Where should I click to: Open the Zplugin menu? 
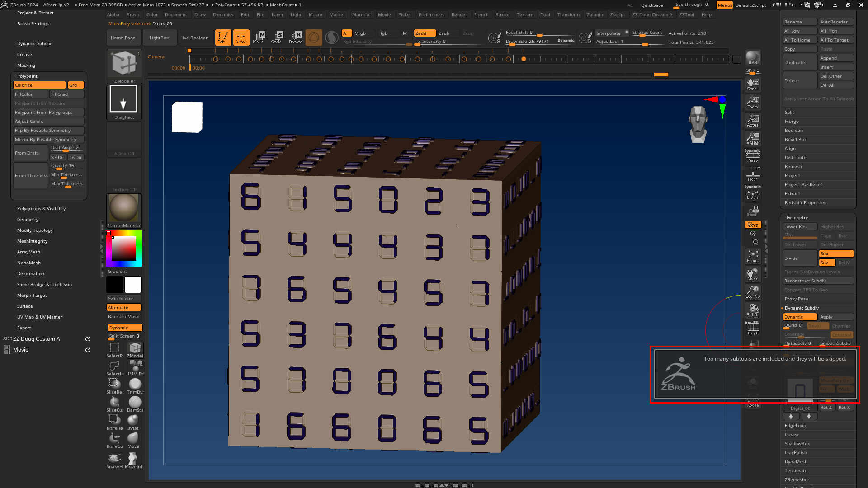click(594, 14)
